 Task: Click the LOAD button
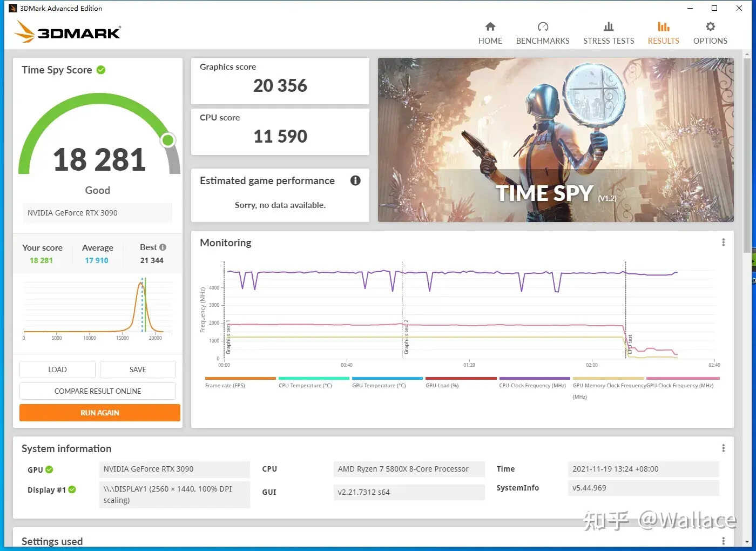[57, 369]
